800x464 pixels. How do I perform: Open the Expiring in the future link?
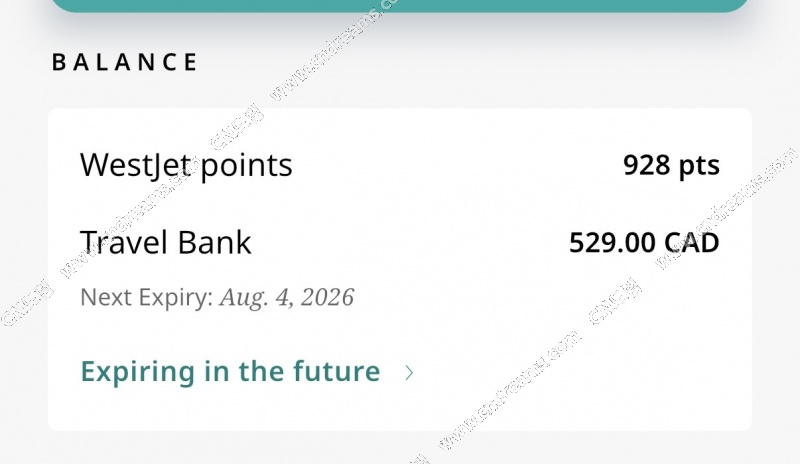coord(230,372)
